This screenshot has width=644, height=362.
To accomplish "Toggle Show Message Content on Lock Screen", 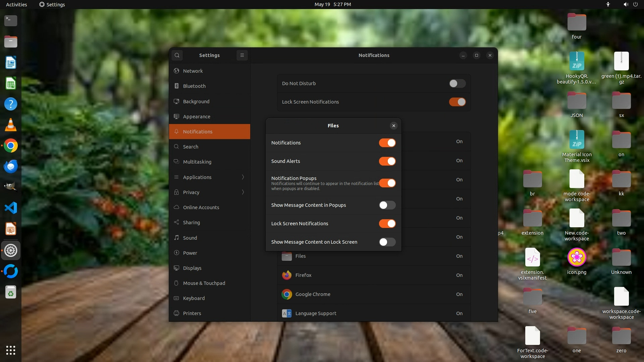I will [387, 242].
